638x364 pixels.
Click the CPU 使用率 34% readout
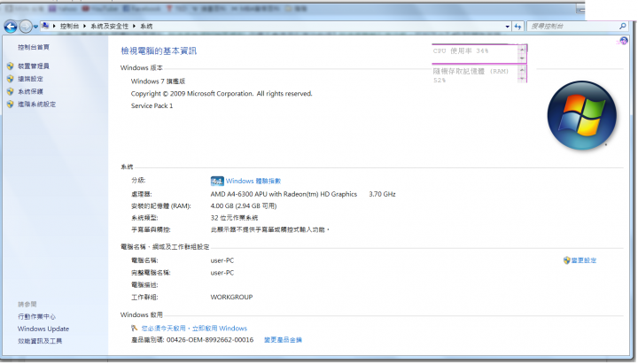pyautogui.click(x=461, y=50)
